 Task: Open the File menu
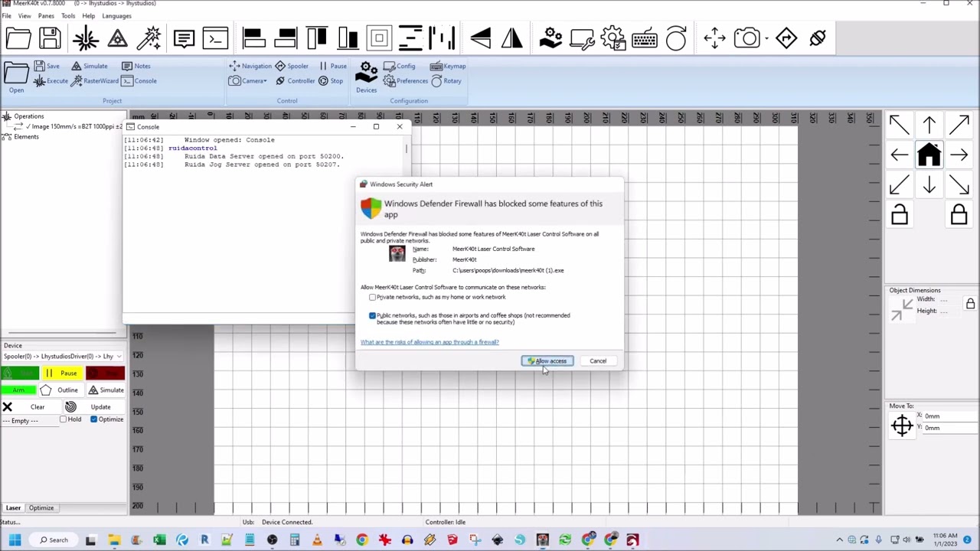tap(6, 16)
